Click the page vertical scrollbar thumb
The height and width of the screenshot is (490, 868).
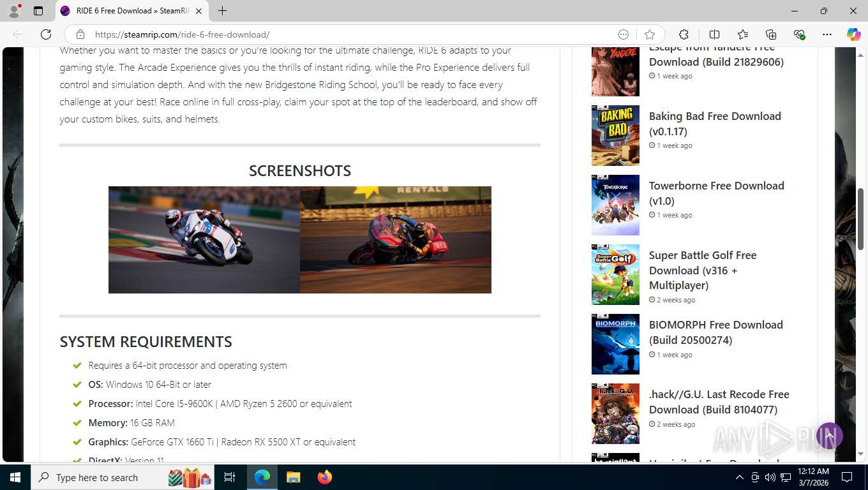tap(860, 219)
